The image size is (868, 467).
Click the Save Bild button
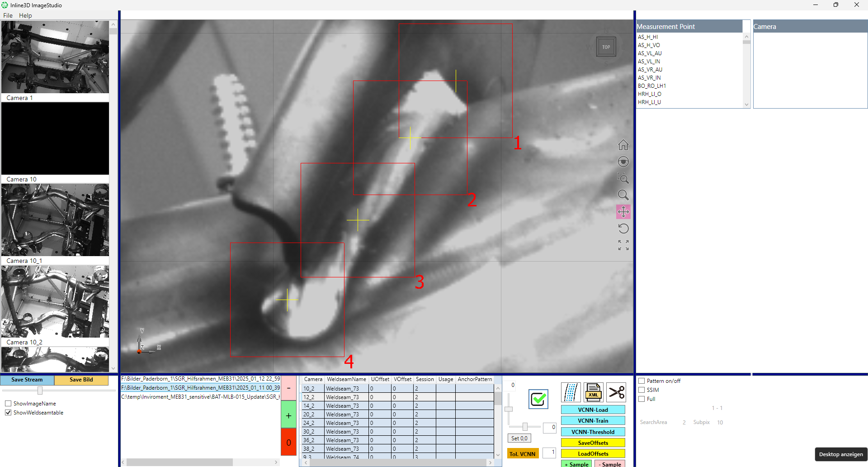pos(81,380)
